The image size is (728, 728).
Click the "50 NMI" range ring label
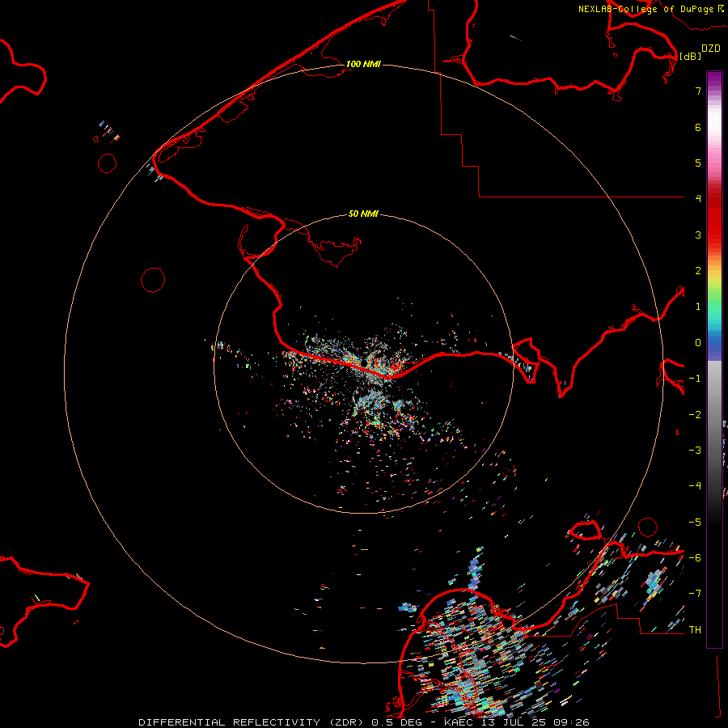[x=363, y=214]
